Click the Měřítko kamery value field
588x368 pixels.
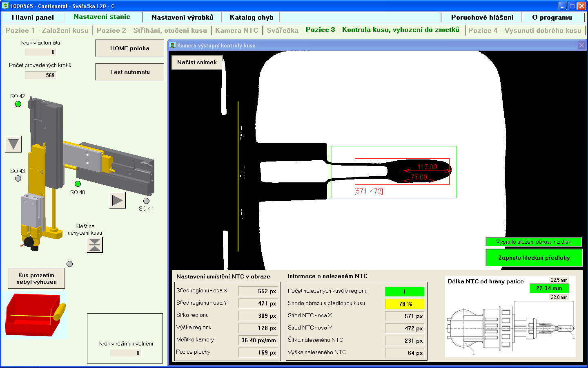click(x=258, y=340)
